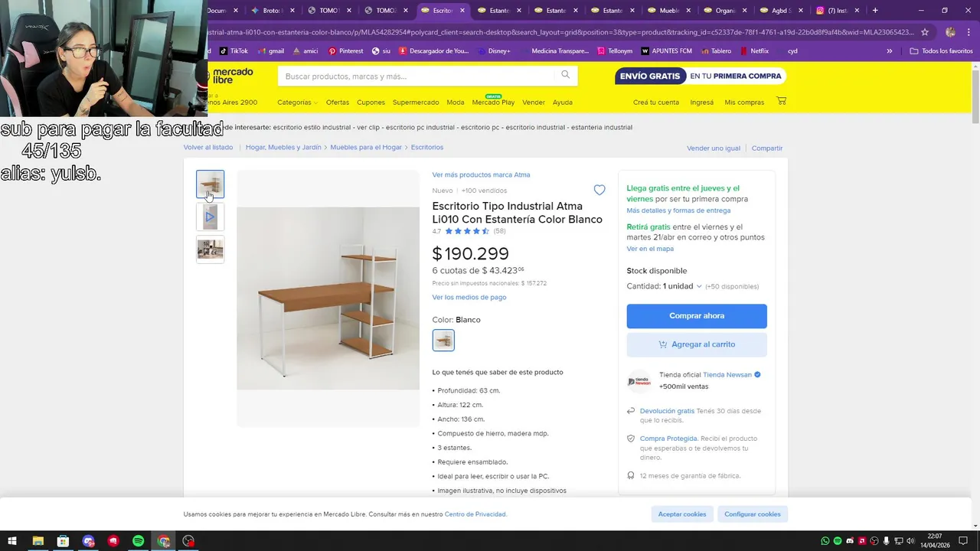Add to cart with Agregar al carrito
The width and height of the screenshot is (980, 551).
point(697,344)
